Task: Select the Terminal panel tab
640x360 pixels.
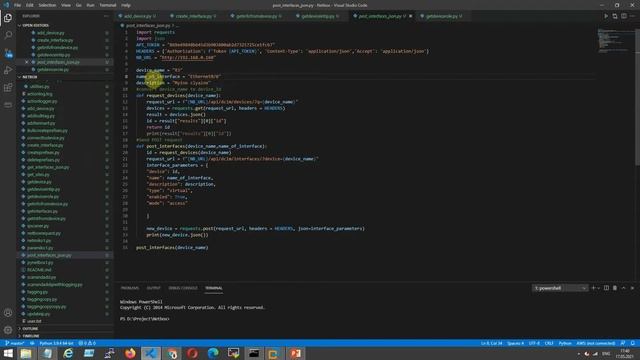Action: click(214, 288)
